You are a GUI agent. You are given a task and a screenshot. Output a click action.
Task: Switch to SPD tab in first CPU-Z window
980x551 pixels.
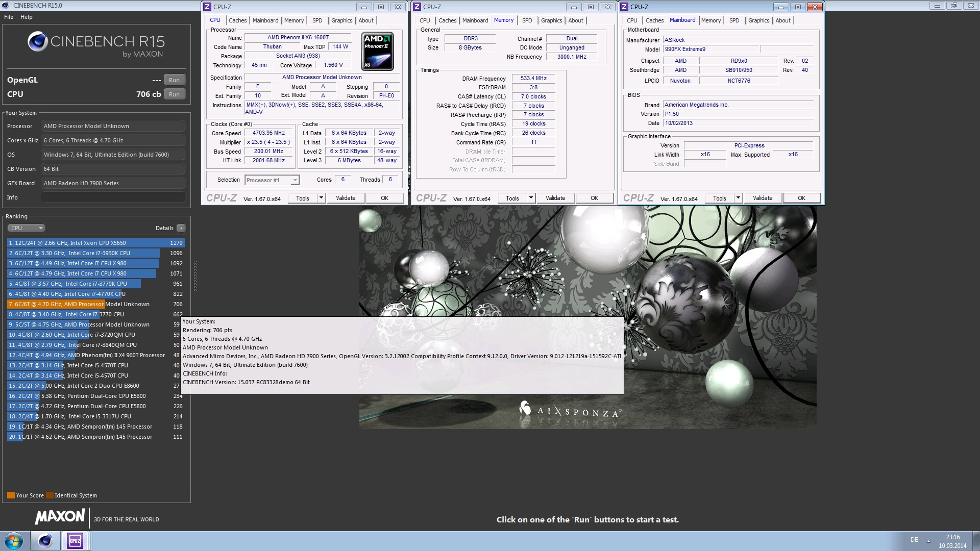pos(317,20)
